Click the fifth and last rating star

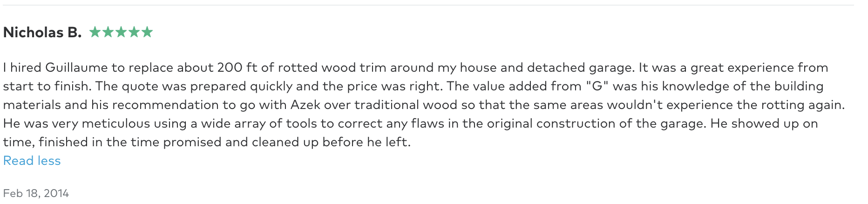(x=147, y=32)
